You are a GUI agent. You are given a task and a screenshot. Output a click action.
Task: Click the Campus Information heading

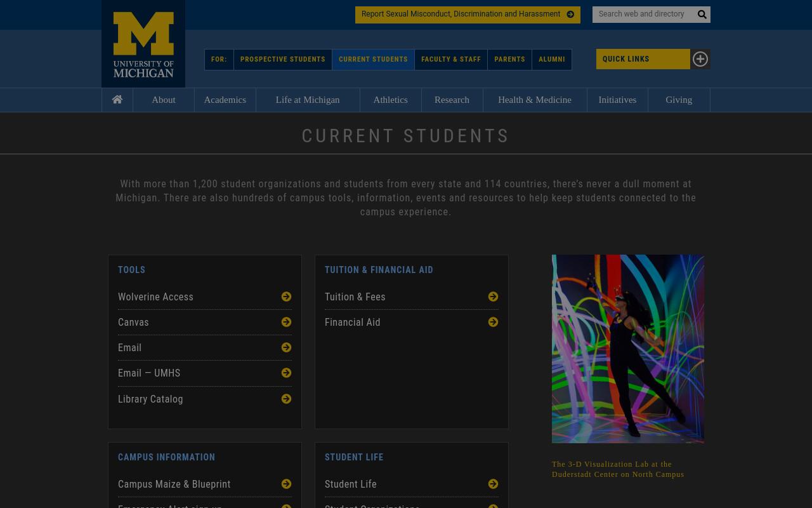167,457
